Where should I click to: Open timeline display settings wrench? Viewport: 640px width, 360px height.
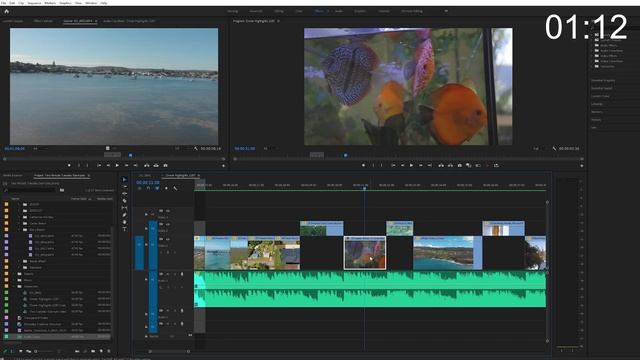[176, 188]
